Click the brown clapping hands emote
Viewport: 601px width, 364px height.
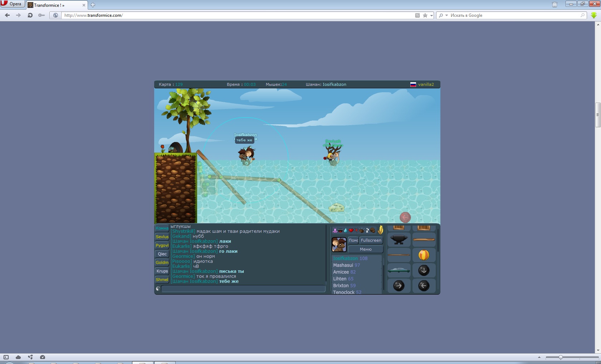pos(362,230)
